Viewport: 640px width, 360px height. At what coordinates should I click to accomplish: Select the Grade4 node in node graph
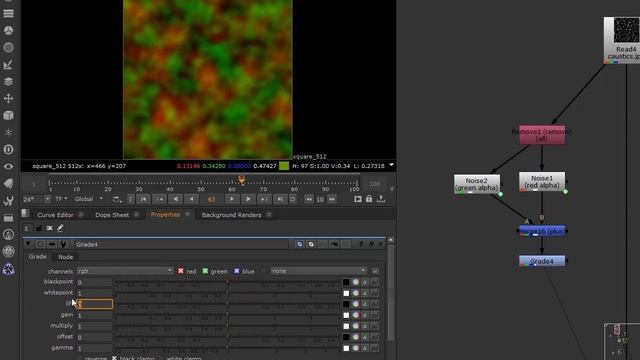tap(542, 261)
